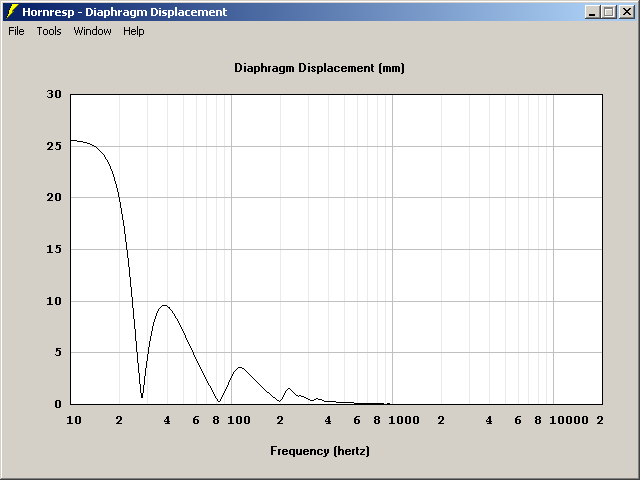Click the 25 value on vertical axis
The image size is (640, 480).
pyautogui.click(x=54, y=146)
